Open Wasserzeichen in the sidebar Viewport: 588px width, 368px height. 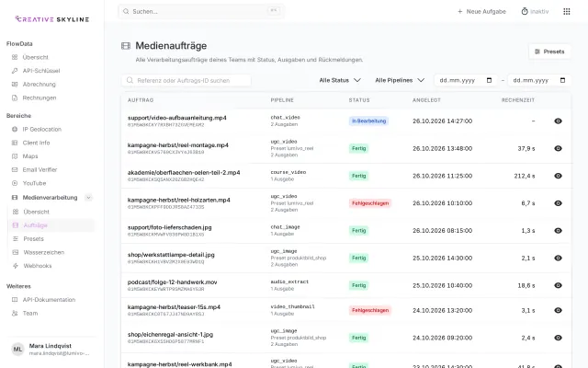click(43, 252)
